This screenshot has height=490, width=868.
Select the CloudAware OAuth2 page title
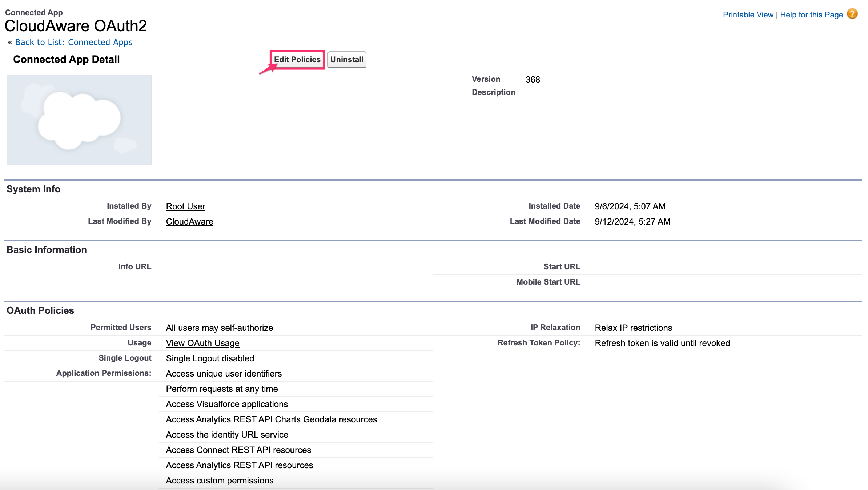(76, 25)
